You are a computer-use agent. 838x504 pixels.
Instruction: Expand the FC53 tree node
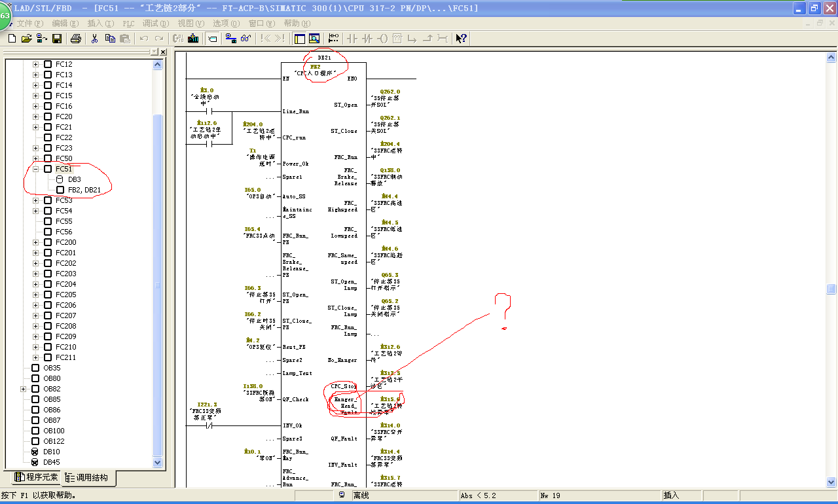35,200
